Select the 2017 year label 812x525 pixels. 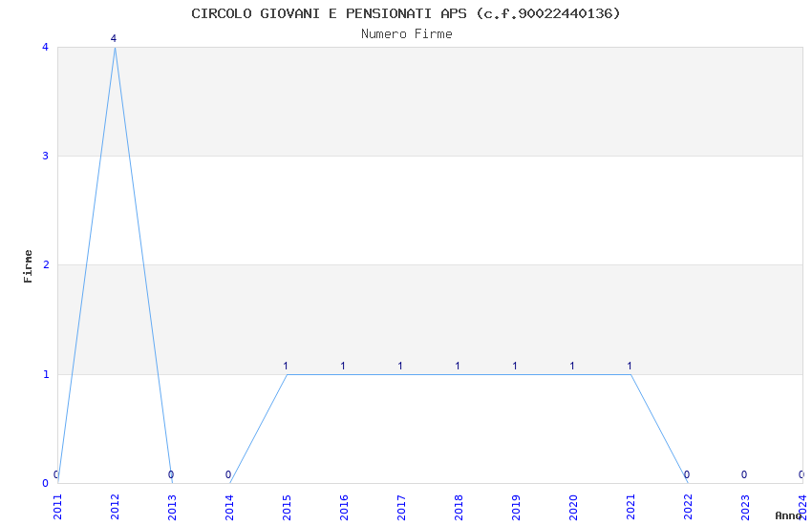(401, 507)
